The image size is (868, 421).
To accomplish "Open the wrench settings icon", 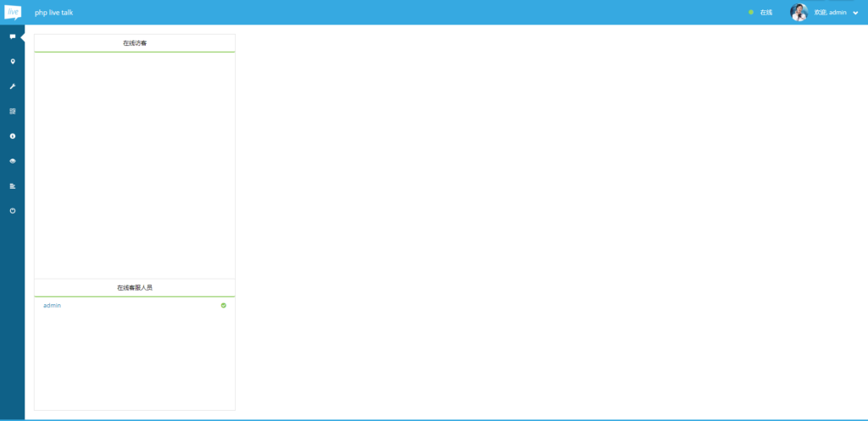I will point(13,86).
